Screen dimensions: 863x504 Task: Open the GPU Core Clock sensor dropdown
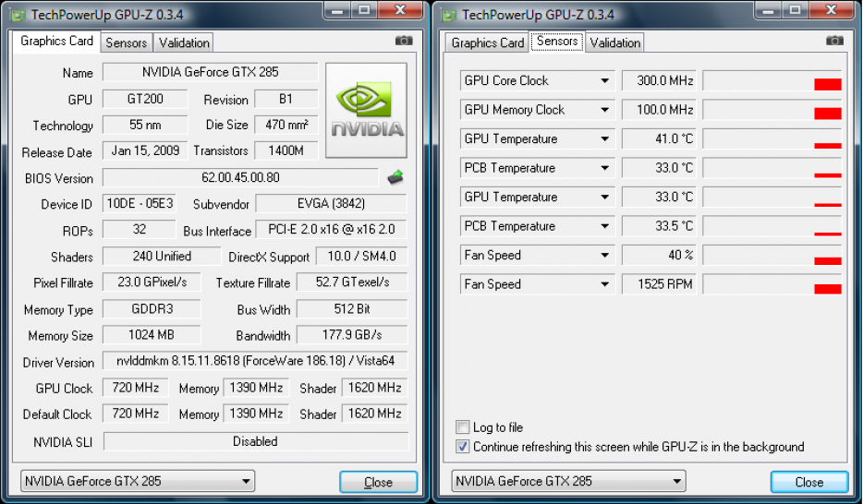point(605,81)
